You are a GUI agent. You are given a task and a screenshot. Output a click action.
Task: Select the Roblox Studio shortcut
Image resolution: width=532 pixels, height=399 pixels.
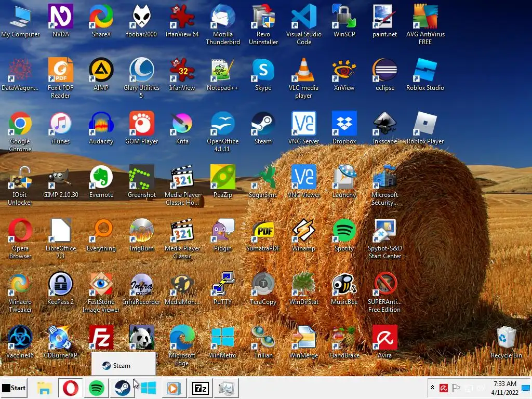425,74
